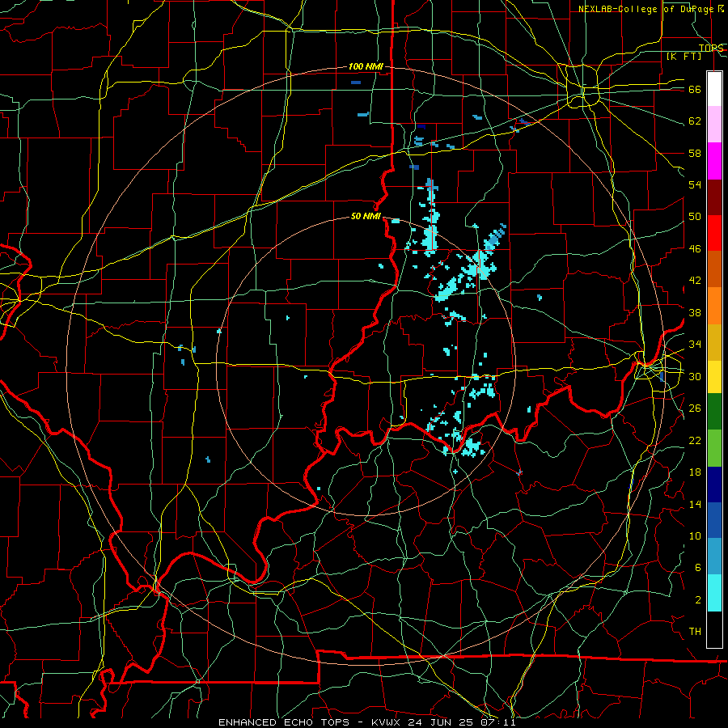The height and width of the screenshot is (728, 728).
Task: Select the dark red (maroon) legend band
Action: [714, 197]
